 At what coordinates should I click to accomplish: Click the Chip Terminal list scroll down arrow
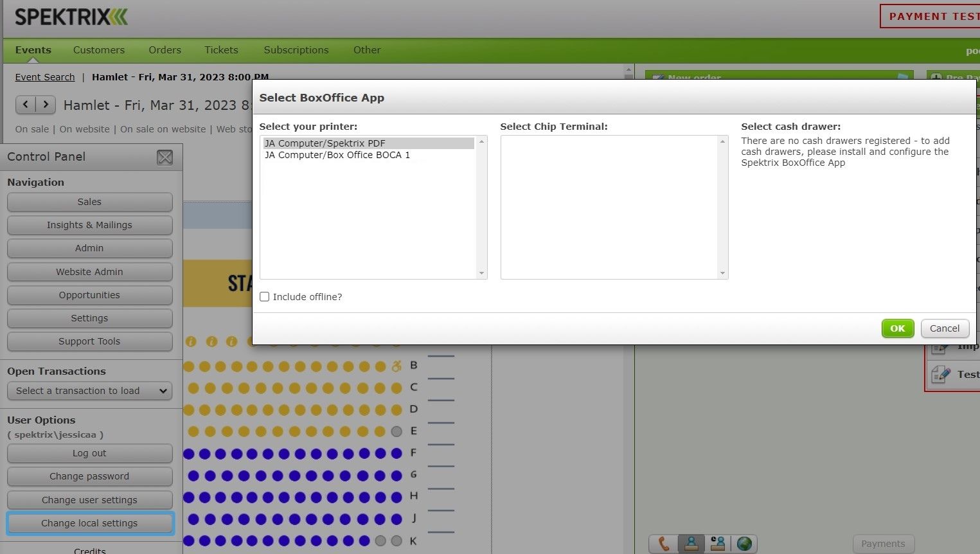click(722, 273)
